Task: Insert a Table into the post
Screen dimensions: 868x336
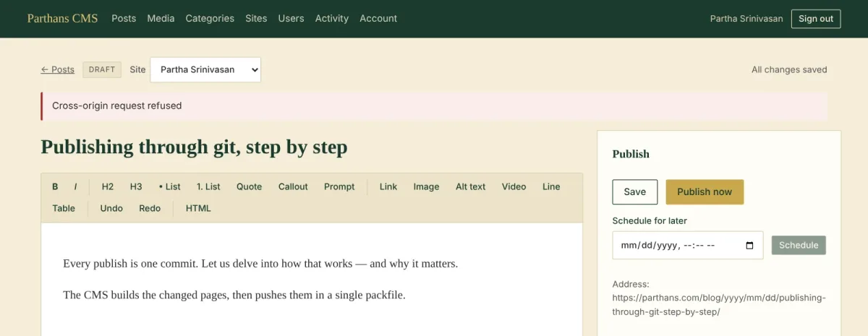Action: tap(64, 208)
